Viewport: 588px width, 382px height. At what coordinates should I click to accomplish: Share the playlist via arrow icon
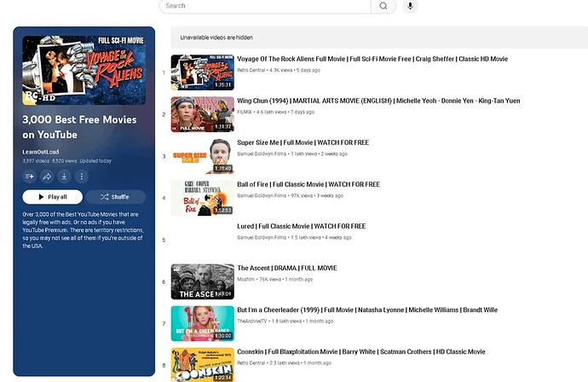[47, 177]
